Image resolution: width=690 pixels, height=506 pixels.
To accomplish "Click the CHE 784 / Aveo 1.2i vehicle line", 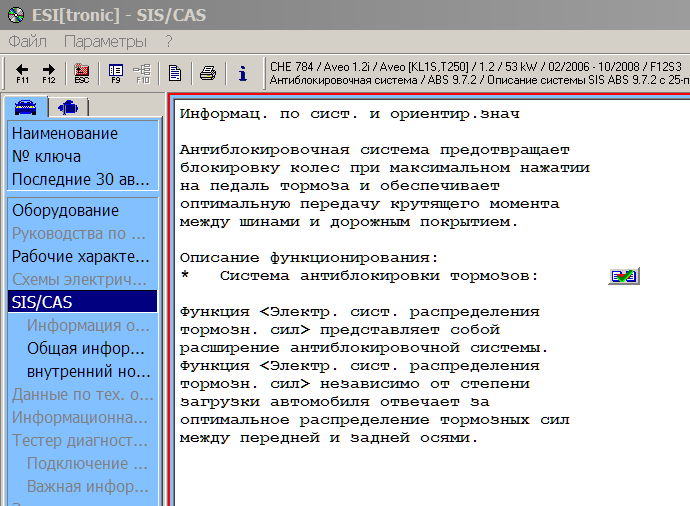I will (x=476, y=67).
